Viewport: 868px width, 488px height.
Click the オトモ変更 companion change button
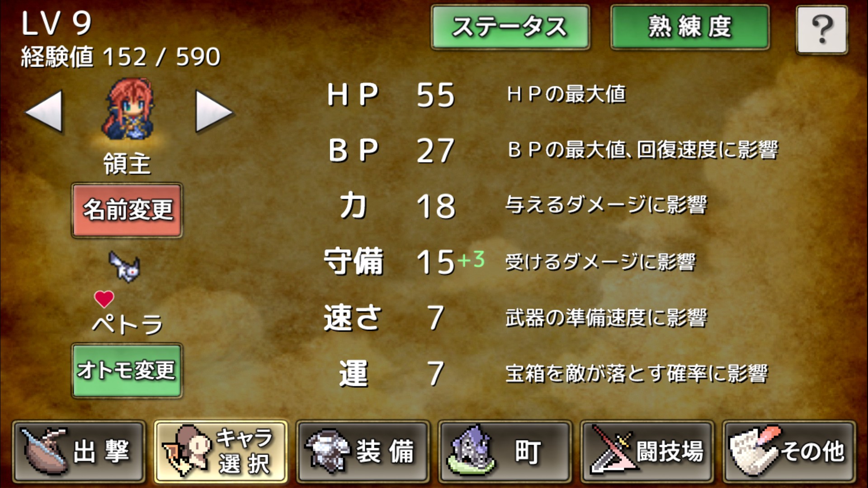(127, 371)
